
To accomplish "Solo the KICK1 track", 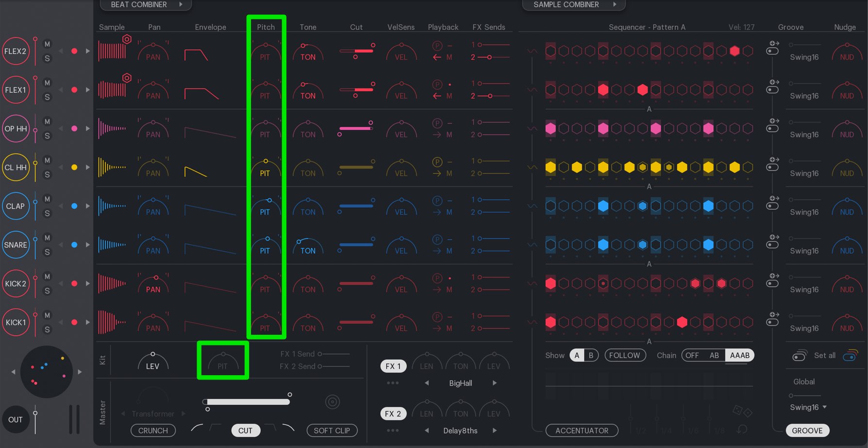I will click(x=47, y=329).
